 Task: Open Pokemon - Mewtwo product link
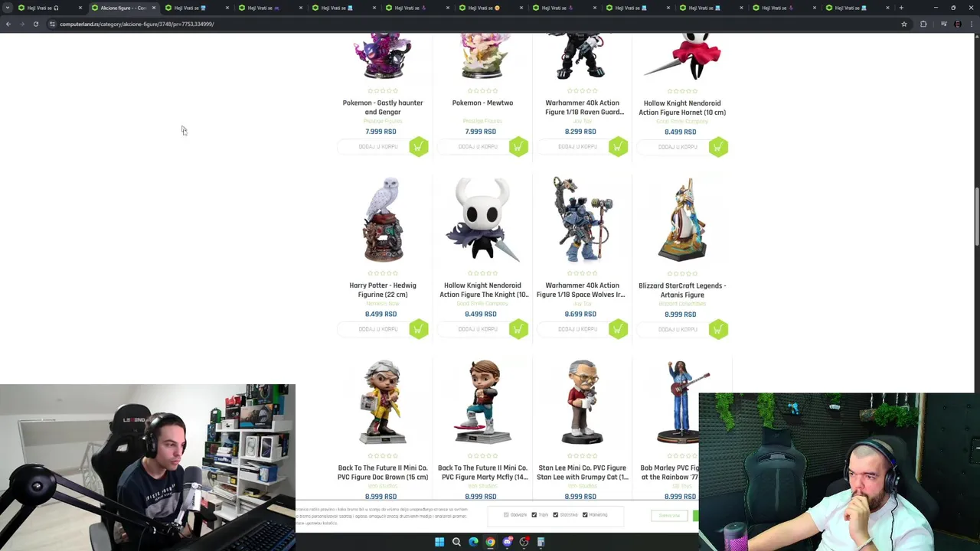coord(482,103)
